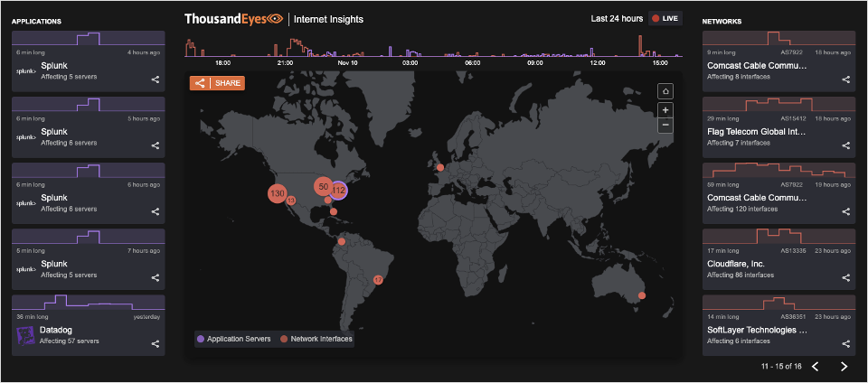The height and width of the screenshot is (383, 868).
Task: Go to previous page of networks
Action: click(815, 366)
